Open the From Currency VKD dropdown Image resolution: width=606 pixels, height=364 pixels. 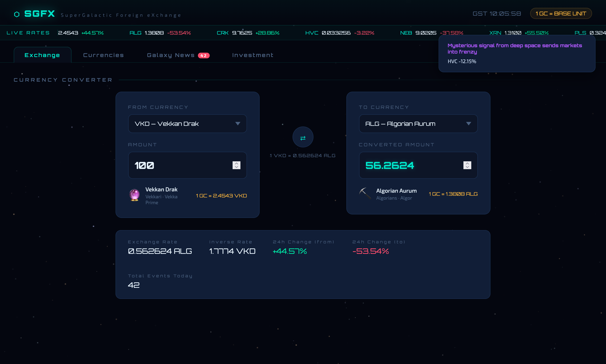point(187,124)
